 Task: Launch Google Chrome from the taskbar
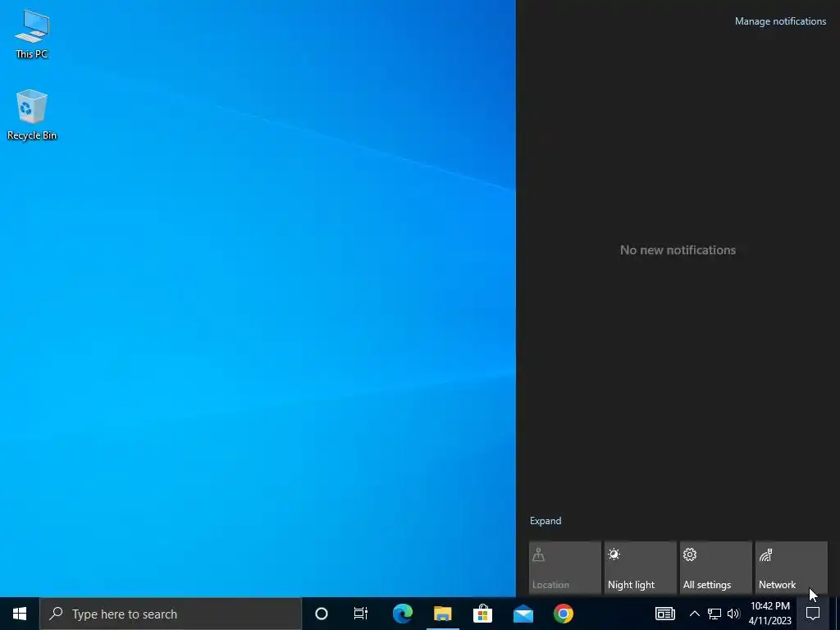click(563, 614)
